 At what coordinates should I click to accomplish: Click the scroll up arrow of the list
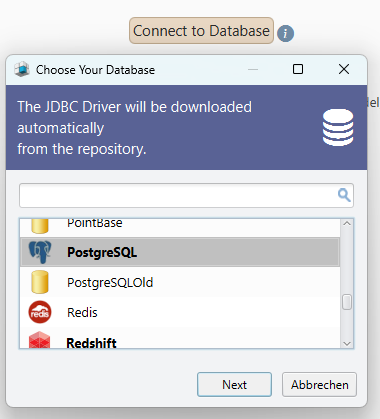(347, 224)
